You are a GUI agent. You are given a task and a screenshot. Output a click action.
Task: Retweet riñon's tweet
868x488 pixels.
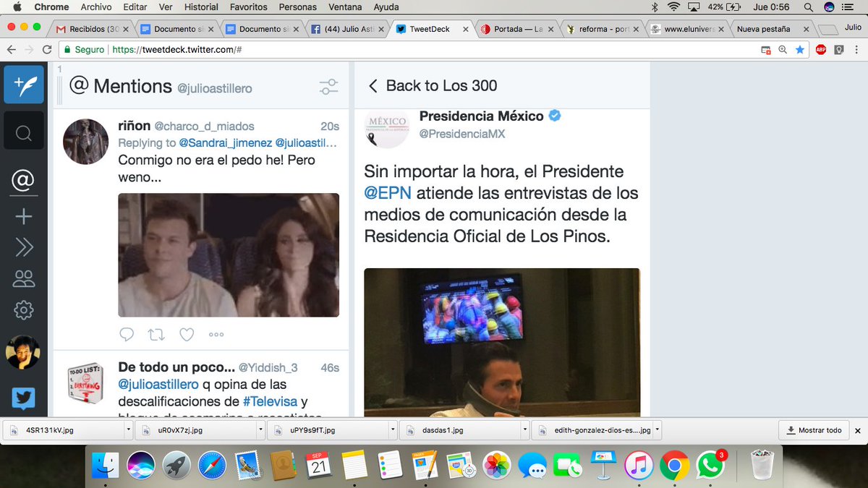click(156, 334)
